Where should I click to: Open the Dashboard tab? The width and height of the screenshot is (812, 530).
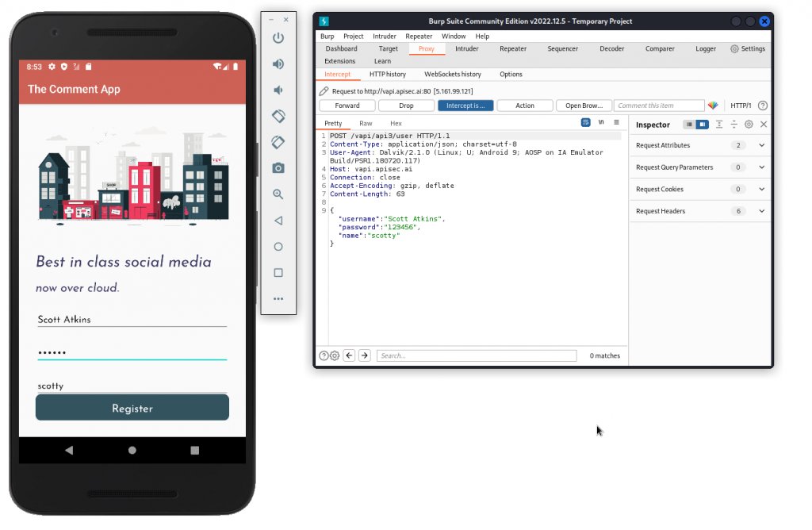click(x=341, y=48)
